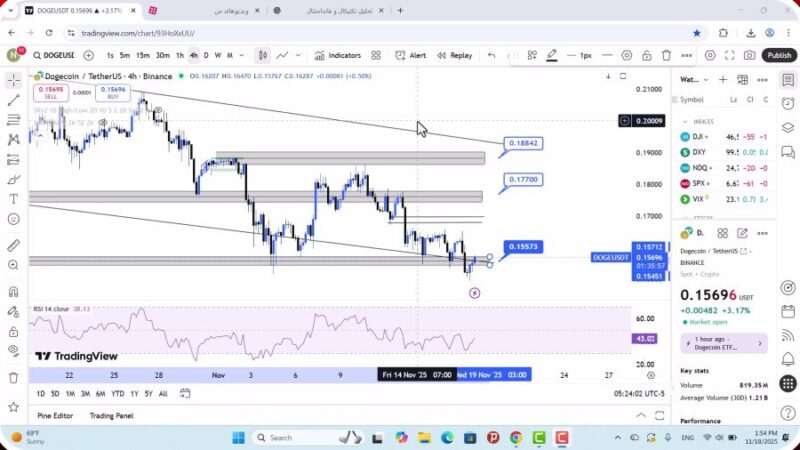800x450 pixels.
Task: Delete the selected drawing with trash icon
Action: click(664, 55)
